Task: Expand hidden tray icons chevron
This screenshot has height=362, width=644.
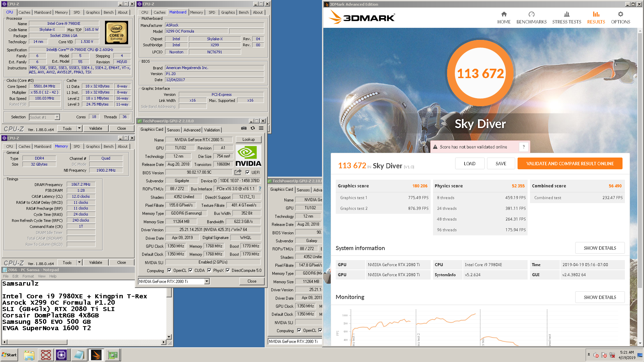Action: pyautogui.click(x=589, y=354)
